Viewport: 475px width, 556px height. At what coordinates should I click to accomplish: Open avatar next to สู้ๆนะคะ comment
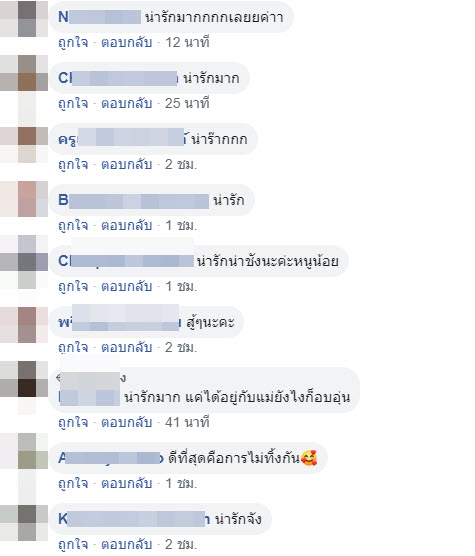(24, 325)
